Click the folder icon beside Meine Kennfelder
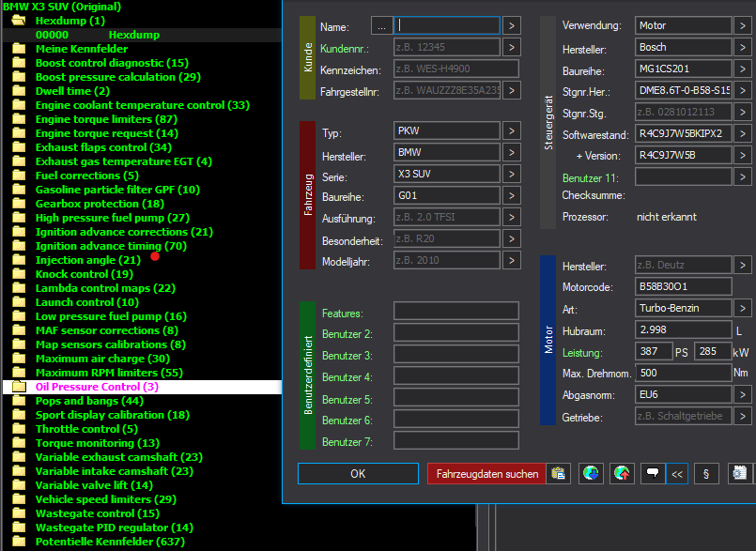756x551 pixels. 19,49
